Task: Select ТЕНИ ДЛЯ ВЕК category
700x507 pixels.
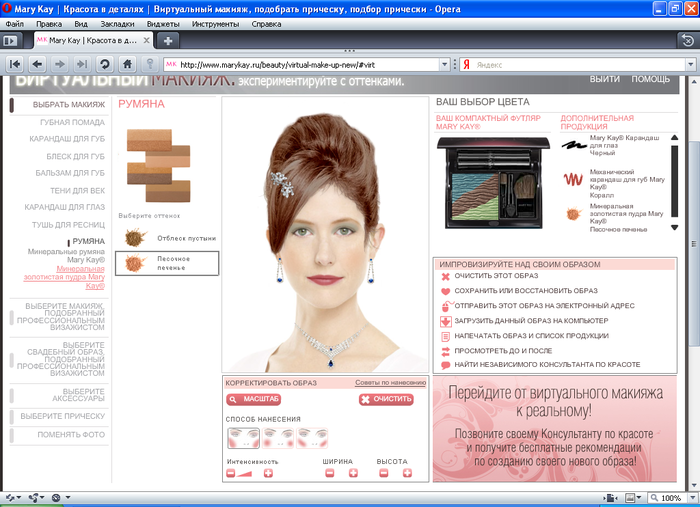Action: point(77,191)
